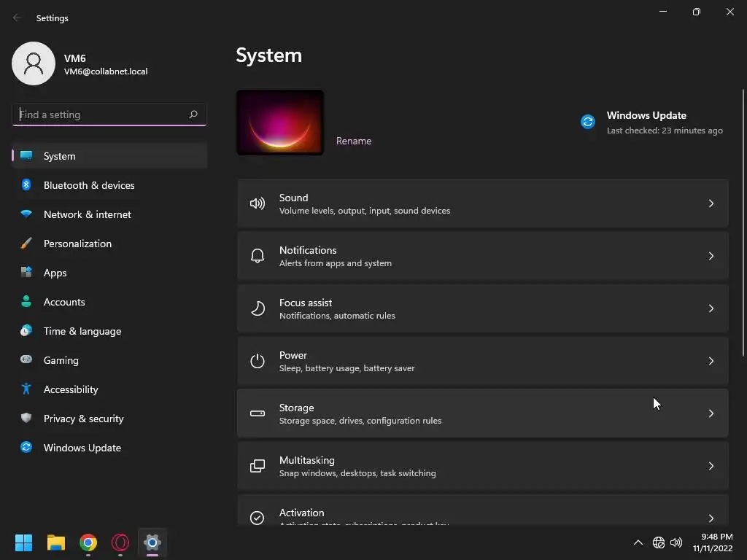Click the Personalization brush icon
The height and width of the screenshot is (560, 747).
[x=26, y=244]
